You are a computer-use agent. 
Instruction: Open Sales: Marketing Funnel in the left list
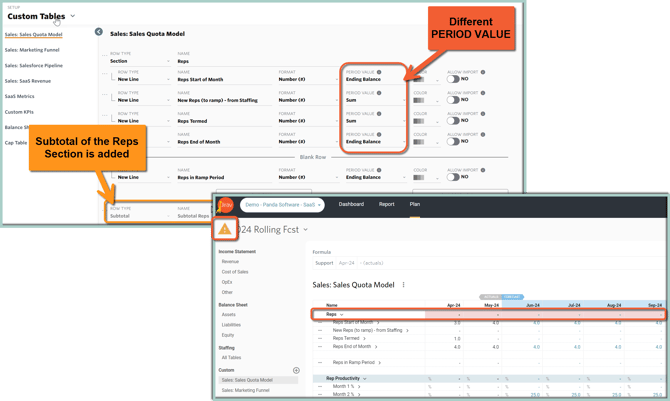[x=33, y=50]
